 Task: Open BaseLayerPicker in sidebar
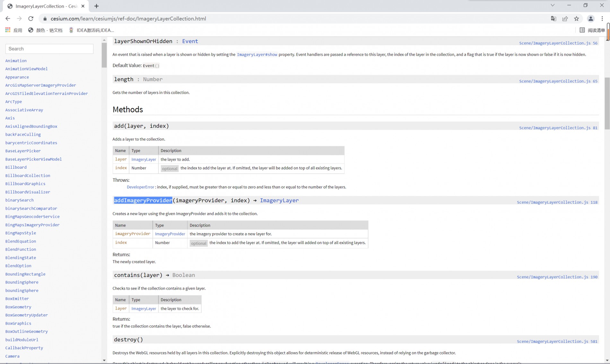(23, 151)
